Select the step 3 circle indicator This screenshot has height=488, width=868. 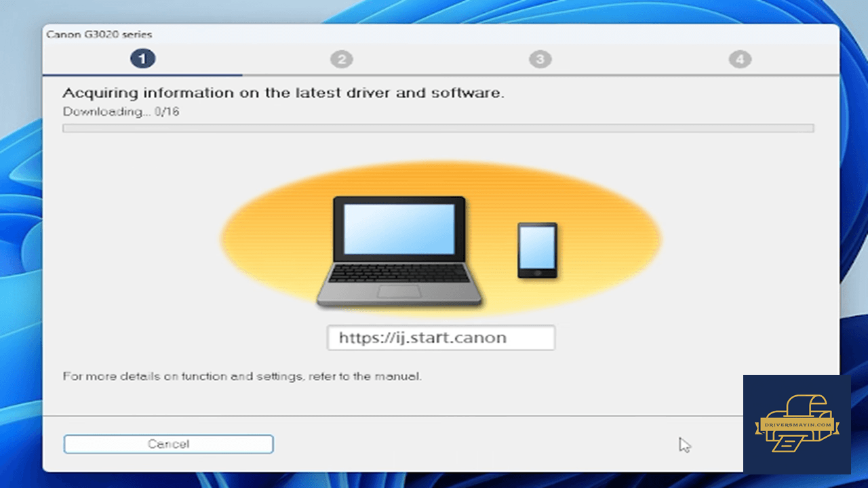tap(540, 60)
